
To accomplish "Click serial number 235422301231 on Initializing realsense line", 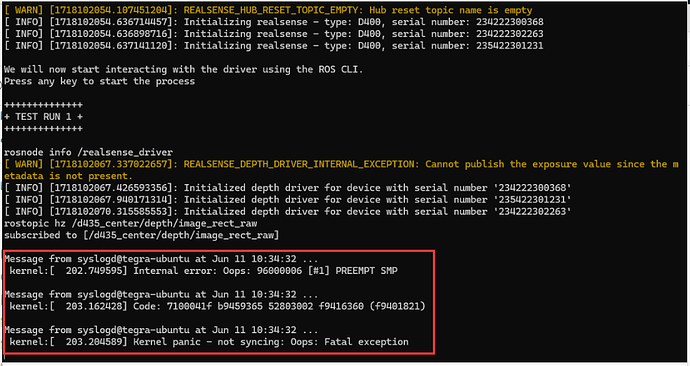I will point(509,46).
